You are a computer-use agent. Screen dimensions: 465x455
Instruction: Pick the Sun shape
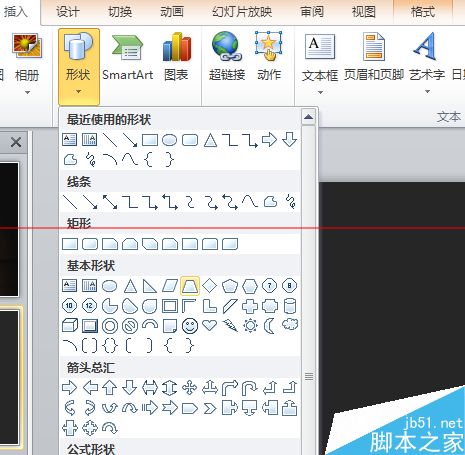(x=250, y=326)
